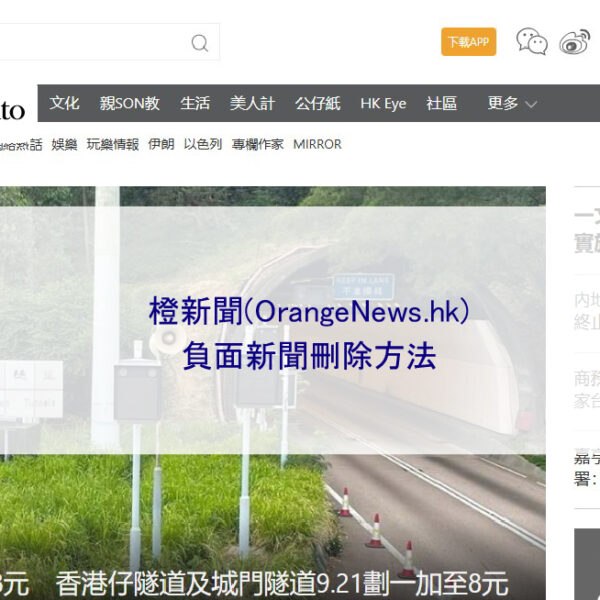Open the 玩樂情報 topic link
600x600 pixels.
pyautogui.click(x=112, y=144)
